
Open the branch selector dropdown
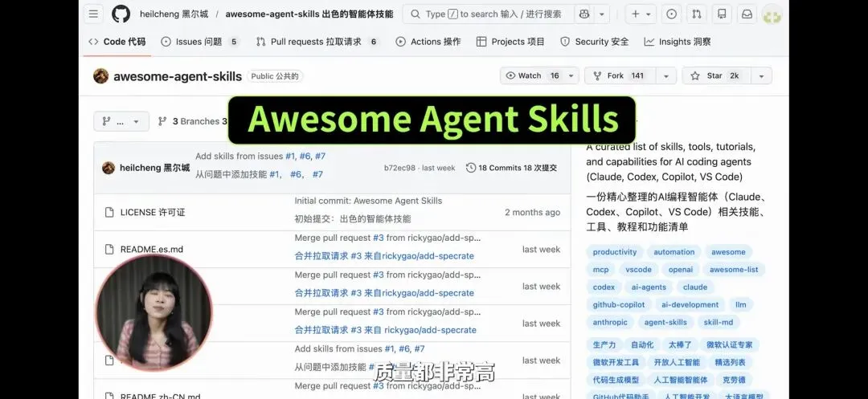pos(121,121)
